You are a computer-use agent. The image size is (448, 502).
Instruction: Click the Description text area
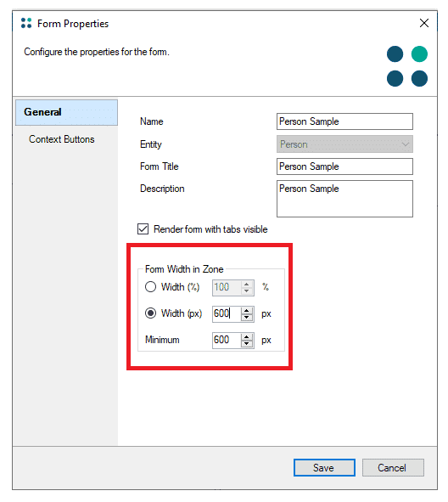[x=344, y=199]
